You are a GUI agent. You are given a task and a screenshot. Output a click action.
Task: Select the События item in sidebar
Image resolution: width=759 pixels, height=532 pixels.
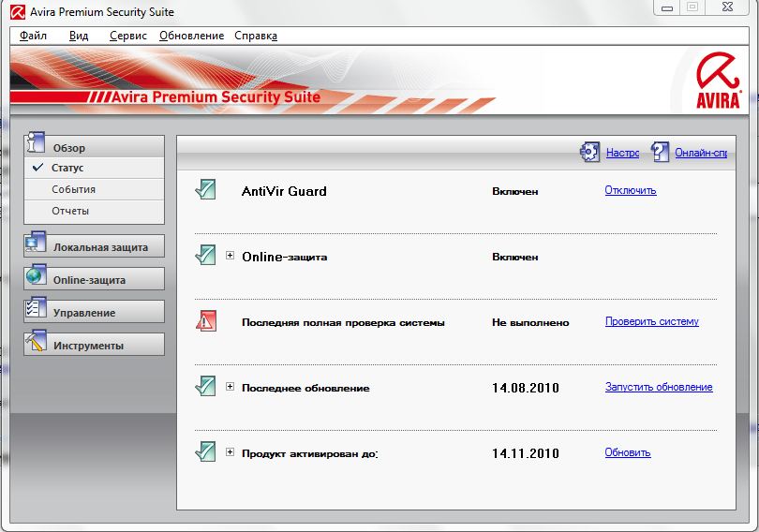(x=94, y=189)
